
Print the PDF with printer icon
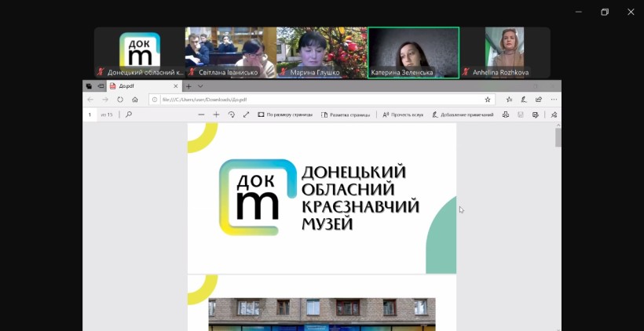[x=506, y=115]
